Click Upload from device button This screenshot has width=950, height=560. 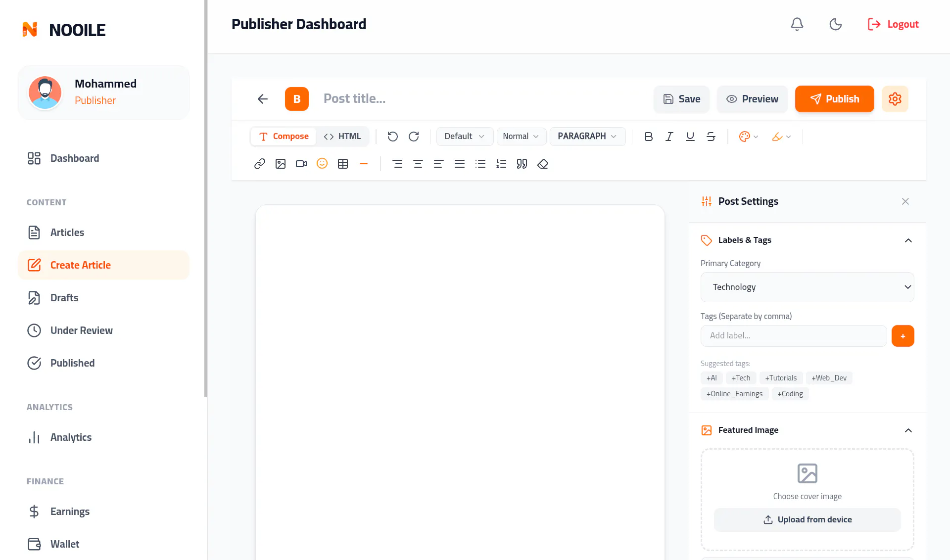[x=807, y=520]
